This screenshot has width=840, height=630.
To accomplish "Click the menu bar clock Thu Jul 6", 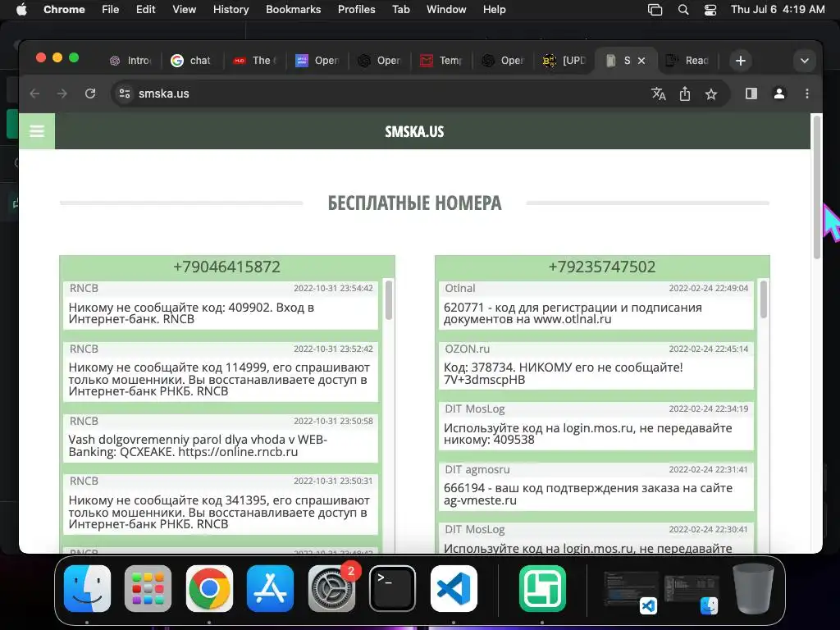I will tap(778, 10).
